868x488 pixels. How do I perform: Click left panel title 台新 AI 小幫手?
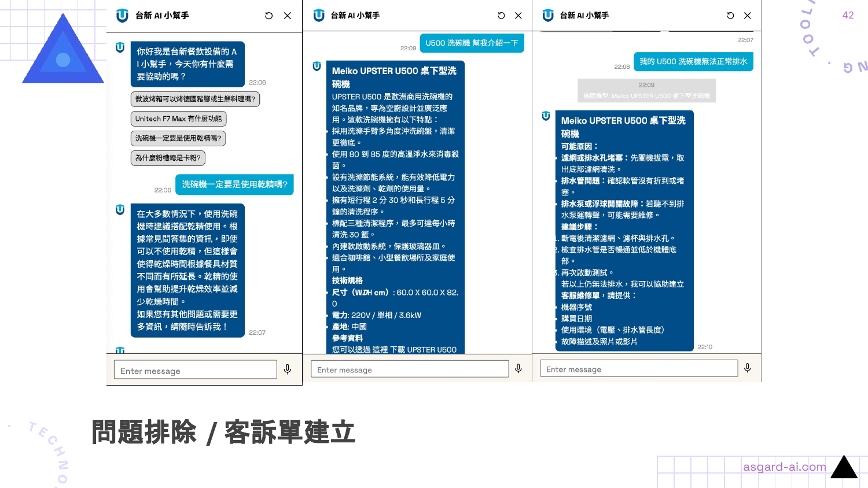pyautogui.click(x=162, y=16)
